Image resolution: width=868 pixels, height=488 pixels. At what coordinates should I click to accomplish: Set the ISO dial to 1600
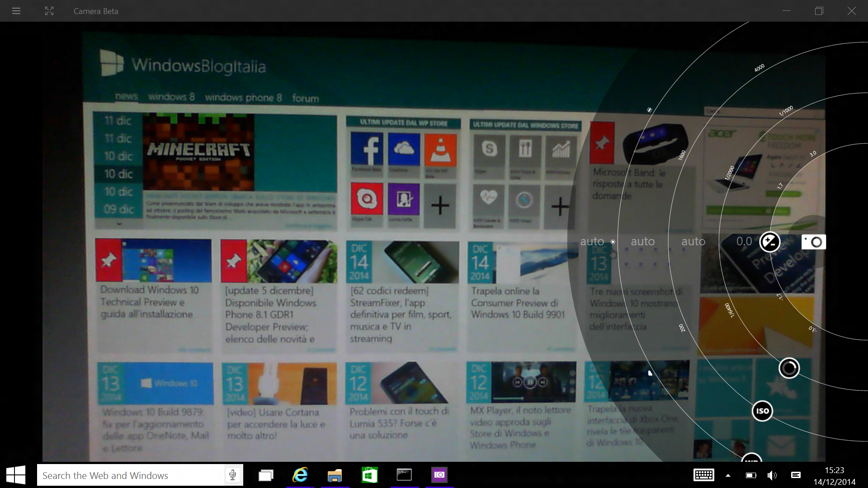682,155
